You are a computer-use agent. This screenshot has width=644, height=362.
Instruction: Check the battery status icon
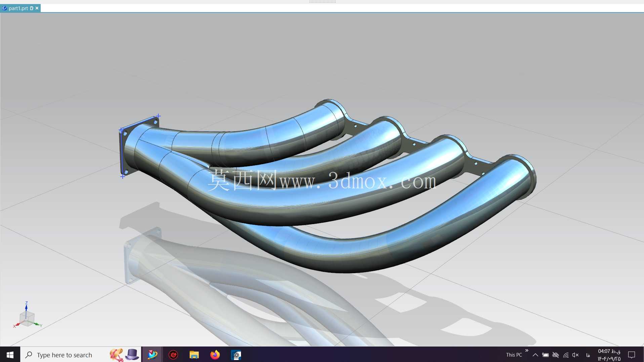click(546, 355)
